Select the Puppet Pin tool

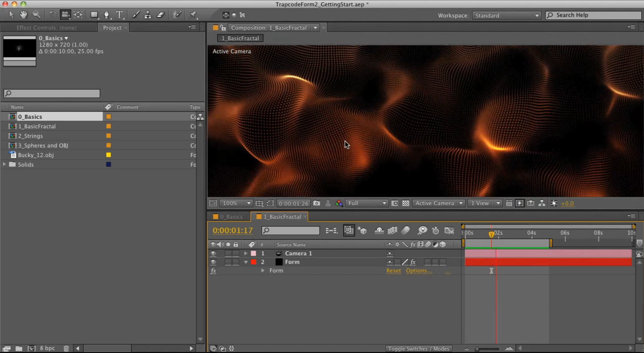coord(193,15)
